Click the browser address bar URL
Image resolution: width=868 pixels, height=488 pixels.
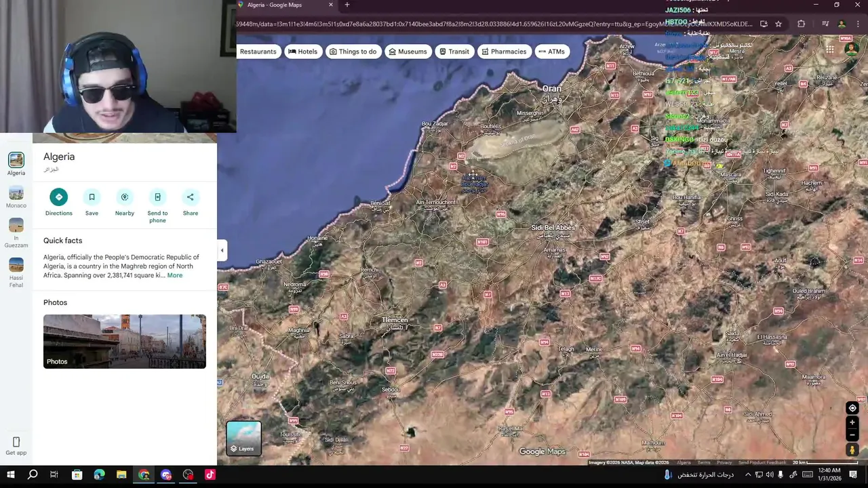[495, 24]
